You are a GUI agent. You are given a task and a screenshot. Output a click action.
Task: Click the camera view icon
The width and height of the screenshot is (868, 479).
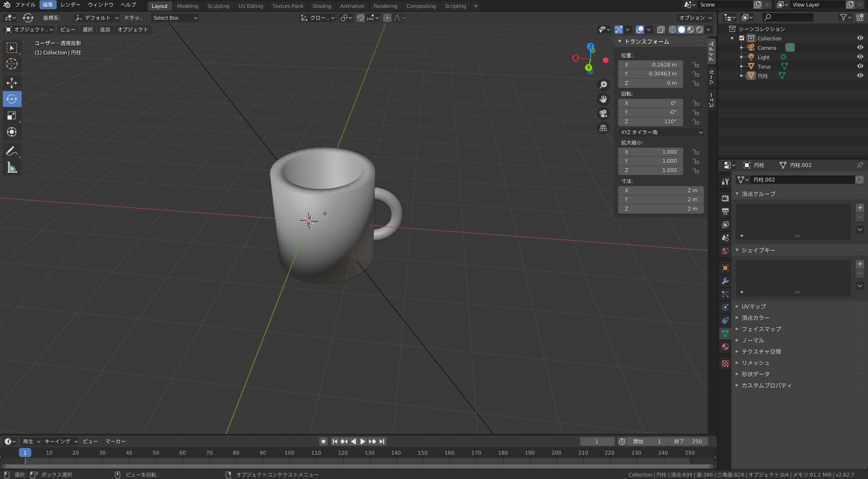tap(603, 114)
